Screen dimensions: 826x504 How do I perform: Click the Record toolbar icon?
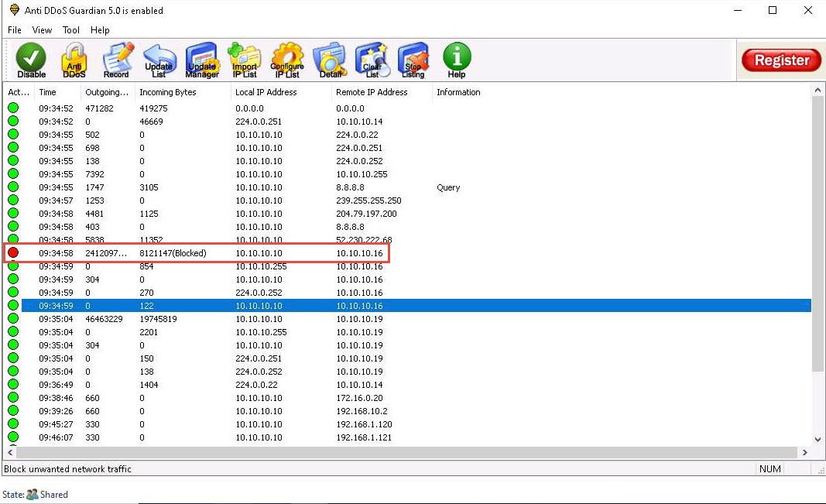tap(116, 60)
